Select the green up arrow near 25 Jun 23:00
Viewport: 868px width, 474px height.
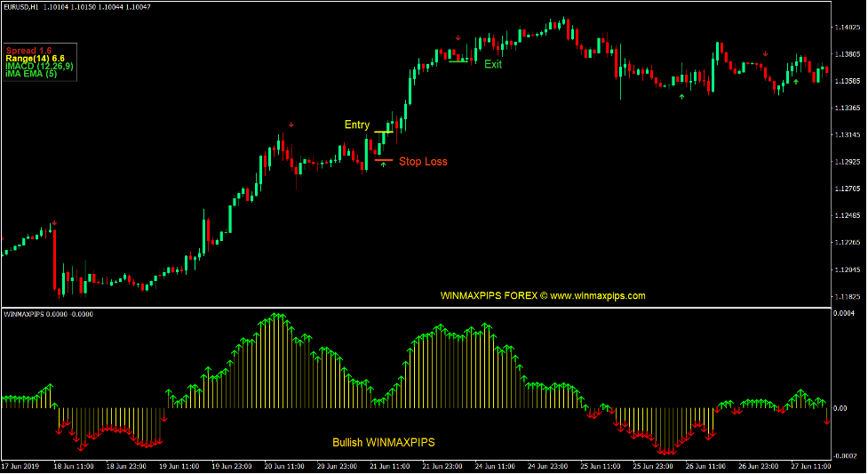click(x=681, y=96)
